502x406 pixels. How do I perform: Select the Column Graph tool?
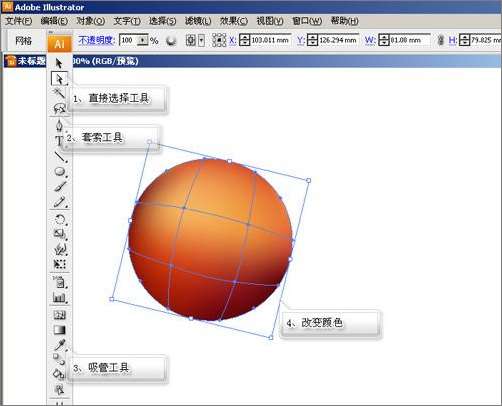pos(60,297)
